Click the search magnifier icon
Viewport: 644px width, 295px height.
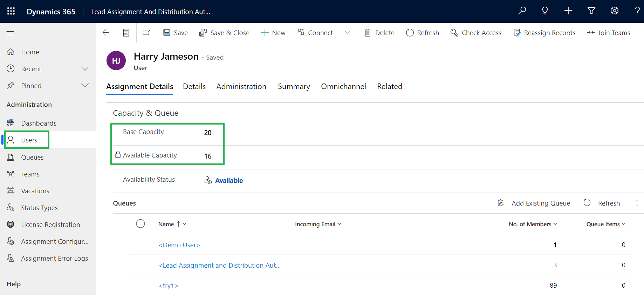point(522,11)
